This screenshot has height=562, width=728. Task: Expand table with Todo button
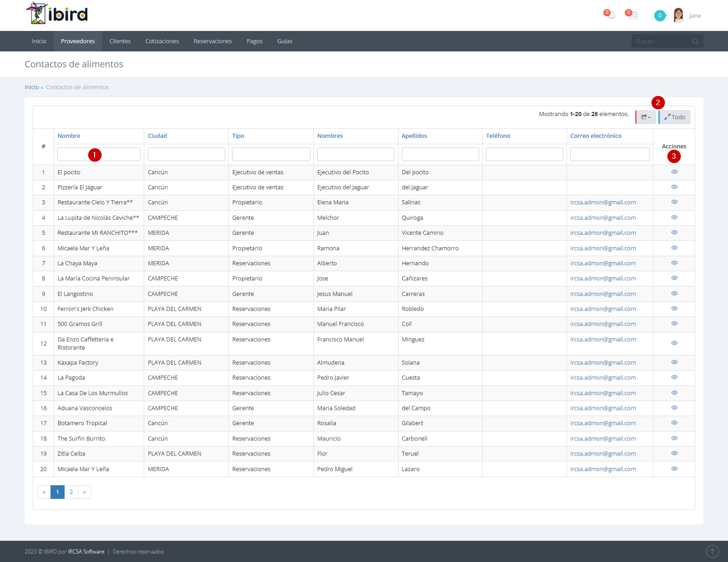click(x=674, y=117)
